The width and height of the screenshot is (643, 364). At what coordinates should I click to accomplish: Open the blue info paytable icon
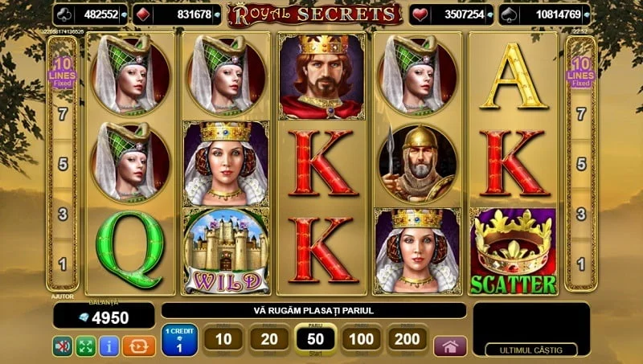click(x=109, y=346)
